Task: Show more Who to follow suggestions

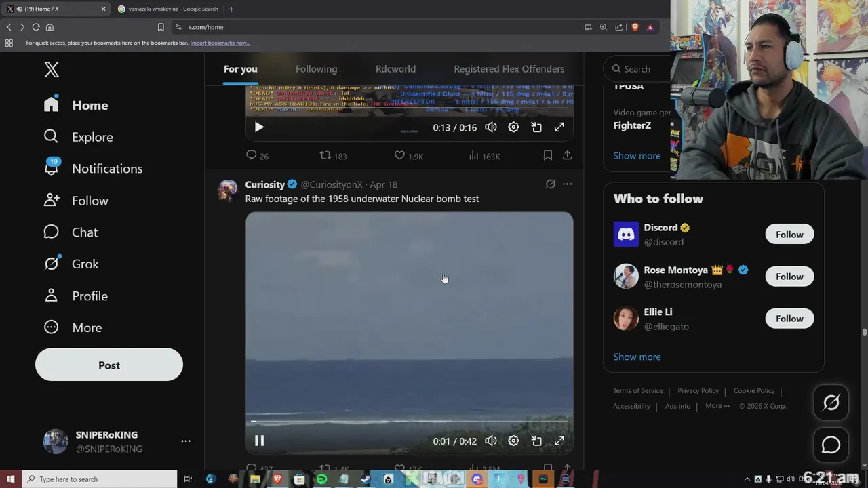Action: pos(637,357)
